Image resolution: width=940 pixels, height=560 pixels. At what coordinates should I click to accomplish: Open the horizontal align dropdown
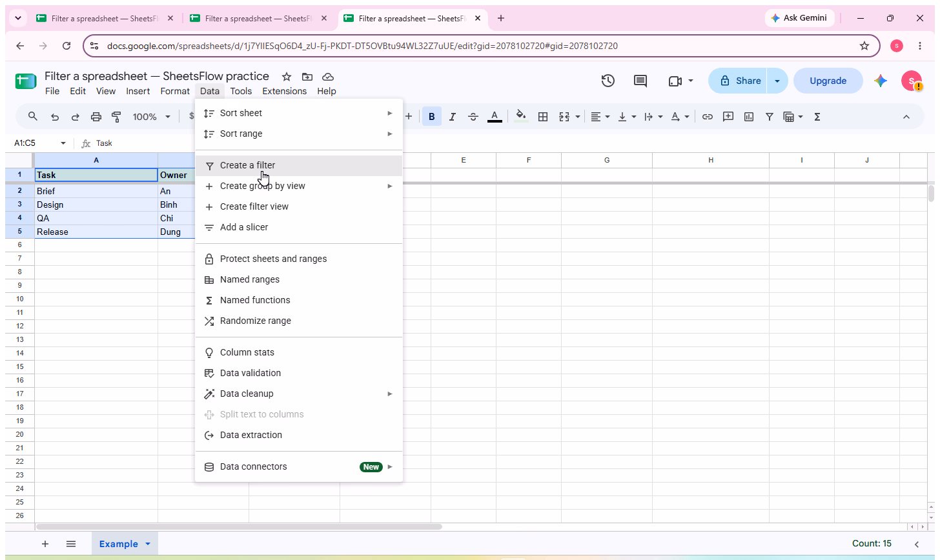[600, 117]
